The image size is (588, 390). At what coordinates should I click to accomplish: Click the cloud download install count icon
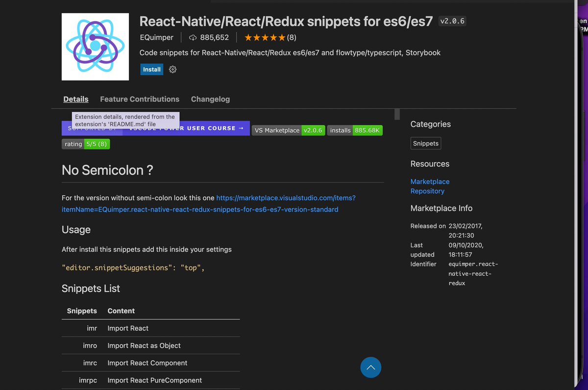pyautogui.click(x=193, y=38)
